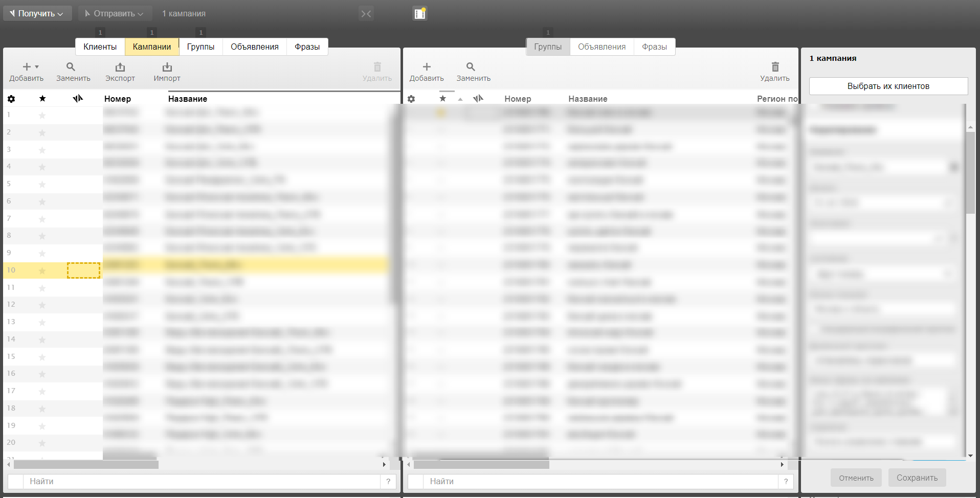Toggle favorite star on campaign row 12
Image resolution: width=980 pixels, height=498 pixels.
pyautogui.click(x=42, y=305)
